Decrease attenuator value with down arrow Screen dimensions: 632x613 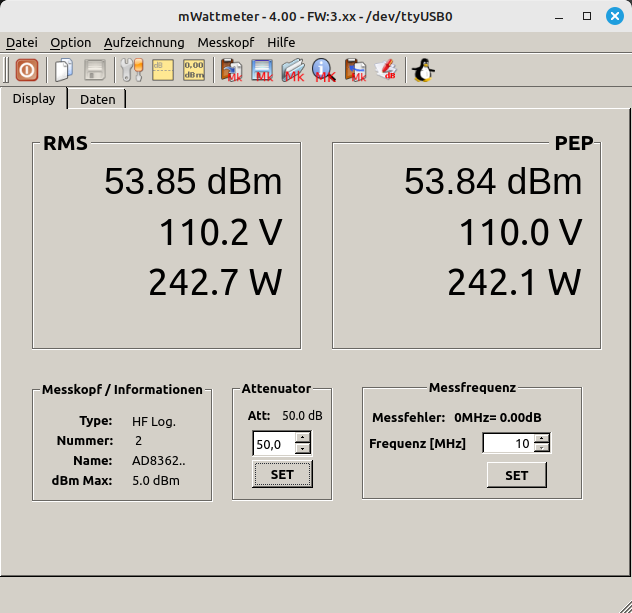pos(303,449)
